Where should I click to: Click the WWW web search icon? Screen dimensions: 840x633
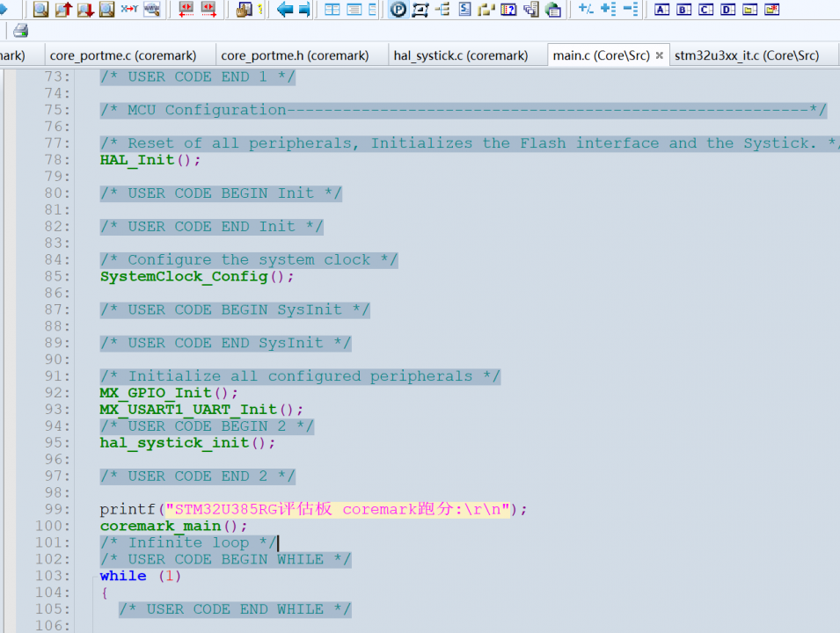(x=152, y=9)
